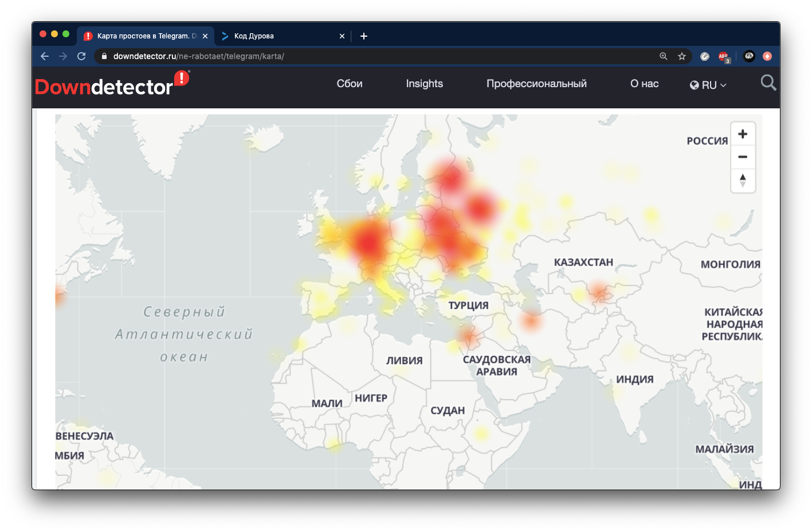Image resolution: width=812 pixels, height=532 pixels.
Task: Zoom in on the outage map
Action: (x=743, y=134)
